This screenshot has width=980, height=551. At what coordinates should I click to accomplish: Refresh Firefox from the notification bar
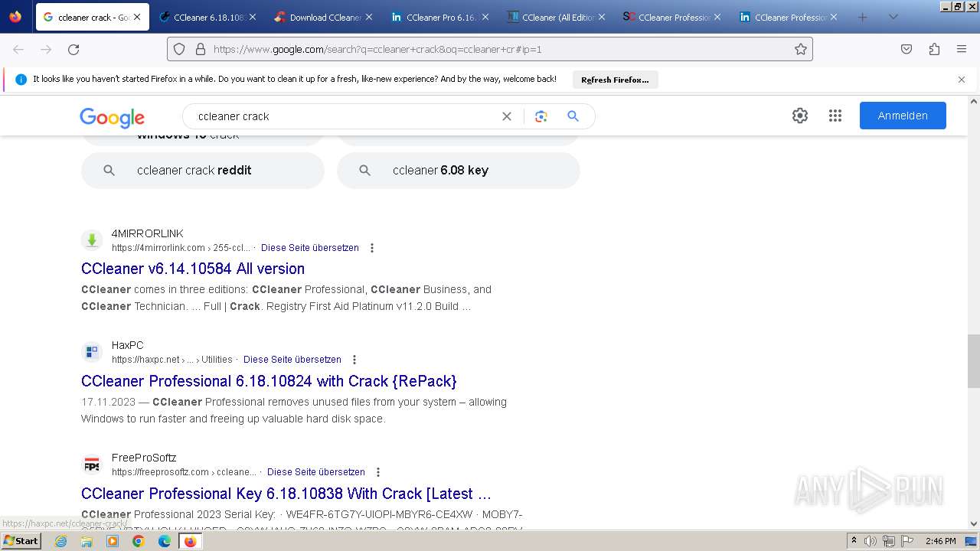[x=615, y=80]
